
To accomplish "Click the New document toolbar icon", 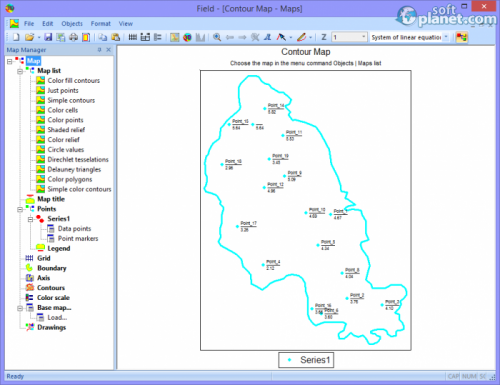I will [x=16, y=37].
